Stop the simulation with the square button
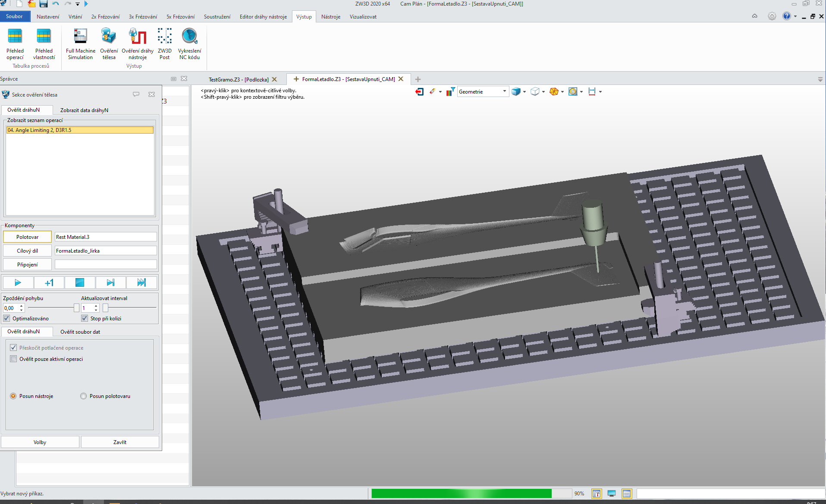The height and width of the screenshot is (504, 826). tap(80, 282)
